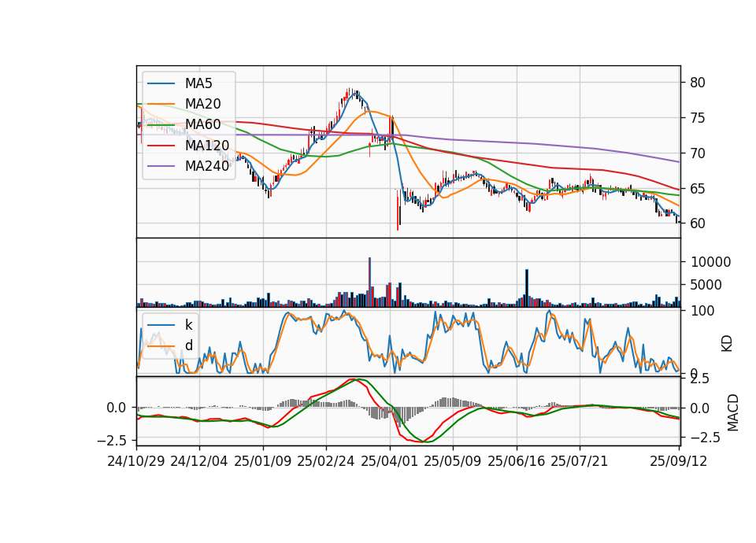The width and height of the screenshot is (756, 543).
Task: Click the 24/12/04 date axis label
Action: [x=199, y=461]
